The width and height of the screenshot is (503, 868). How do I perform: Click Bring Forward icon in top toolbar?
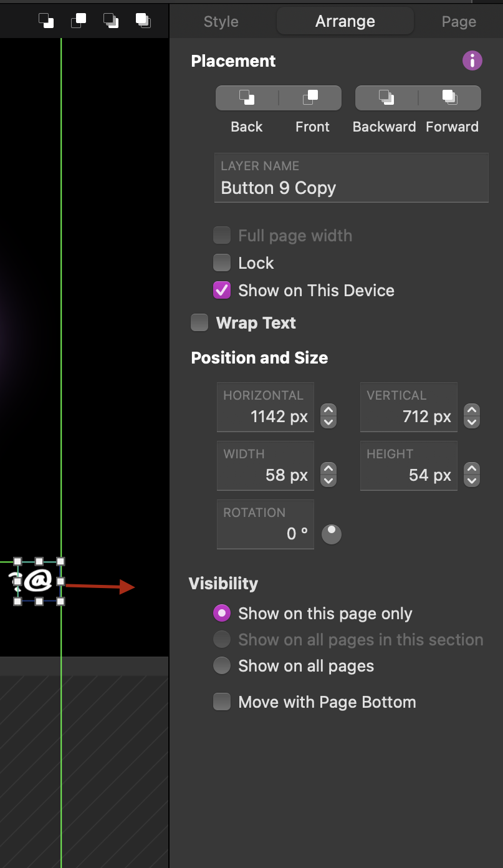143,21
